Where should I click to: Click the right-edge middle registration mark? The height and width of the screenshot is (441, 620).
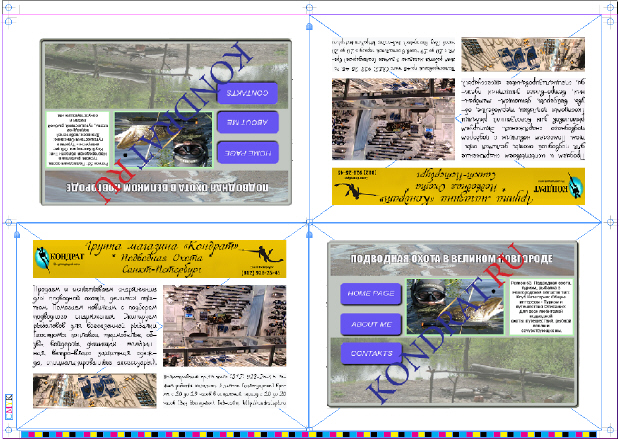pos(610,222)
